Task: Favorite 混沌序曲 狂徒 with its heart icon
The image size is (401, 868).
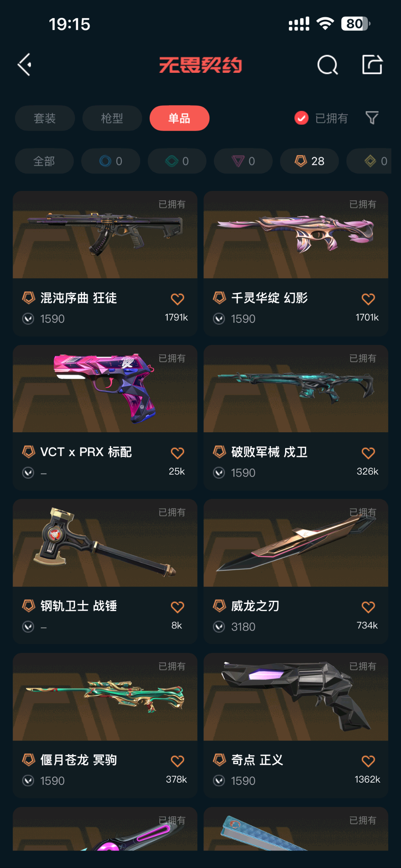Action: pos(177,299)
